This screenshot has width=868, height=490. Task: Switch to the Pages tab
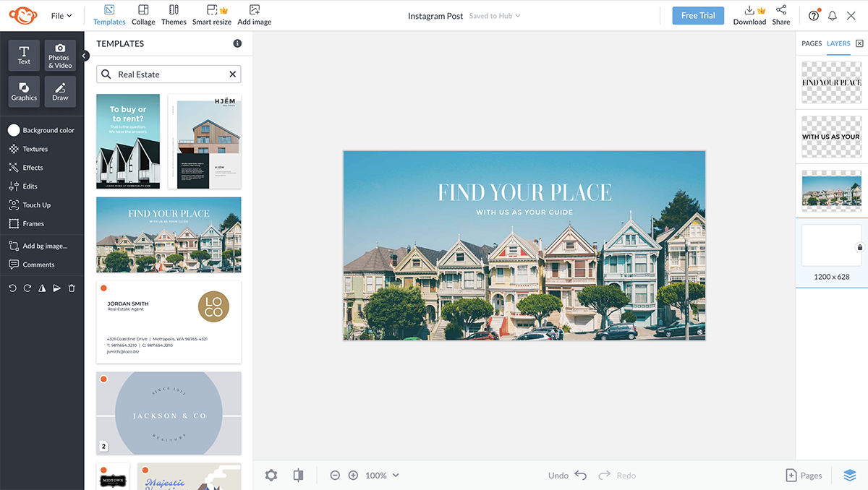[812, 43]
